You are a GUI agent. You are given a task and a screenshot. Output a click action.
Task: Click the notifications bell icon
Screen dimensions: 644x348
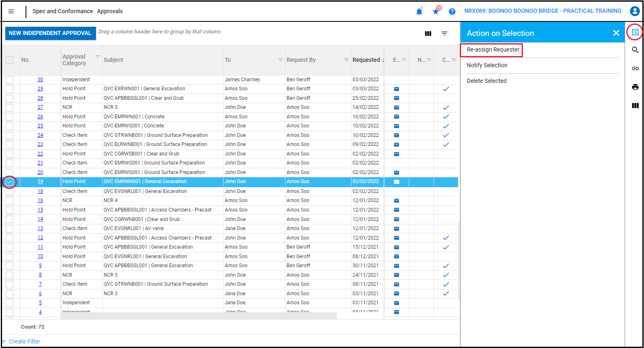point(419,12)
